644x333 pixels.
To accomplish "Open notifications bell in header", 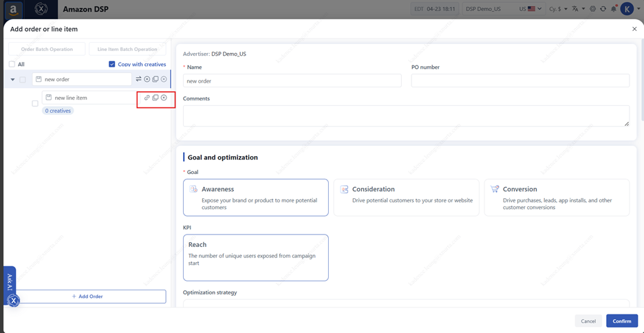I will click(x=614, y=9).
